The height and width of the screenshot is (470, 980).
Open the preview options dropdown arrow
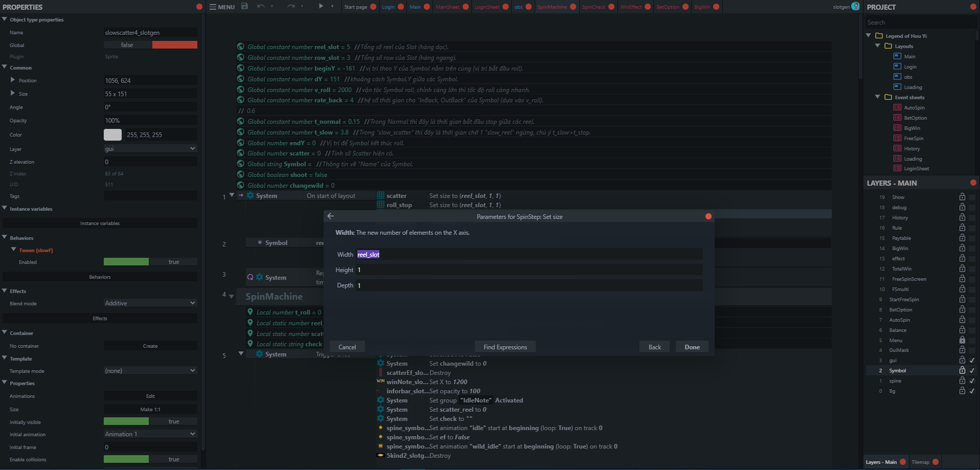332,7
